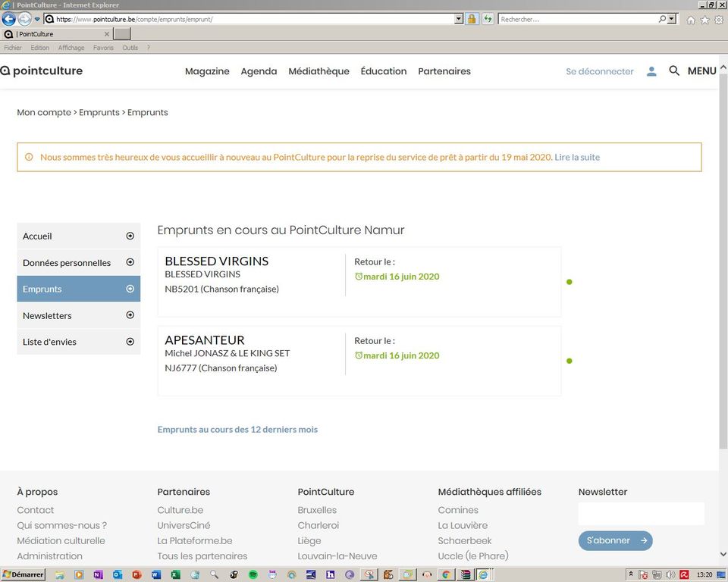
Task: Refresh the page with the refresh icon
Action: tap(488, 19)
